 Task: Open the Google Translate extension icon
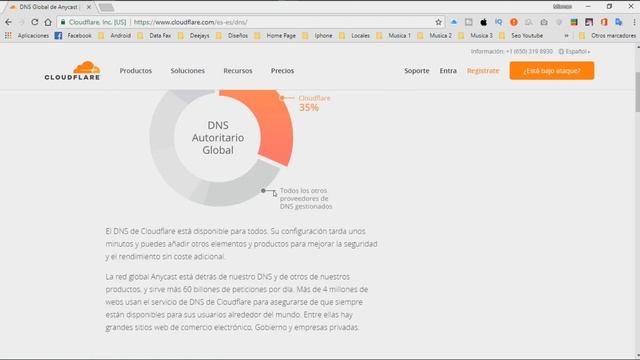coord(619,22)
